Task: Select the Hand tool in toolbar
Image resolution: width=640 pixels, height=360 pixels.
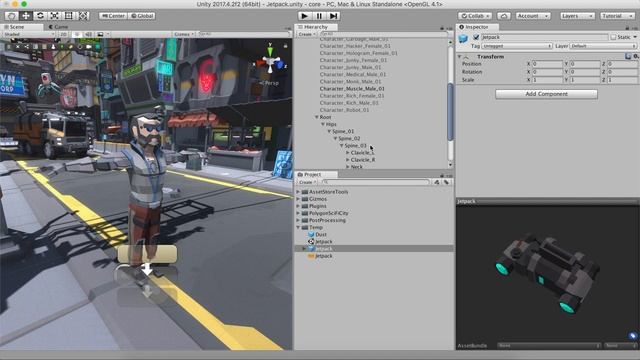Action: coord(11,16)
